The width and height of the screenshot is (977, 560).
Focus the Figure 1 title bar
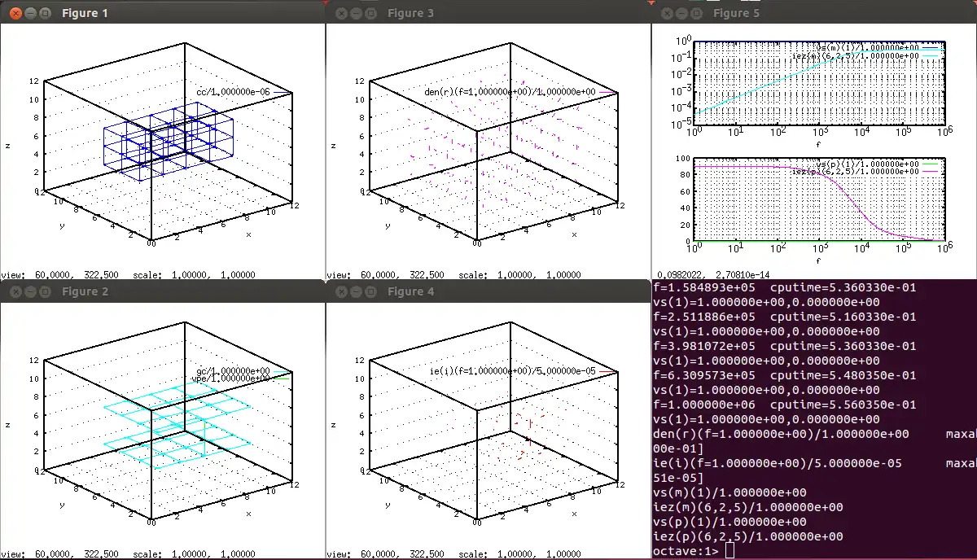pos(163,13)
